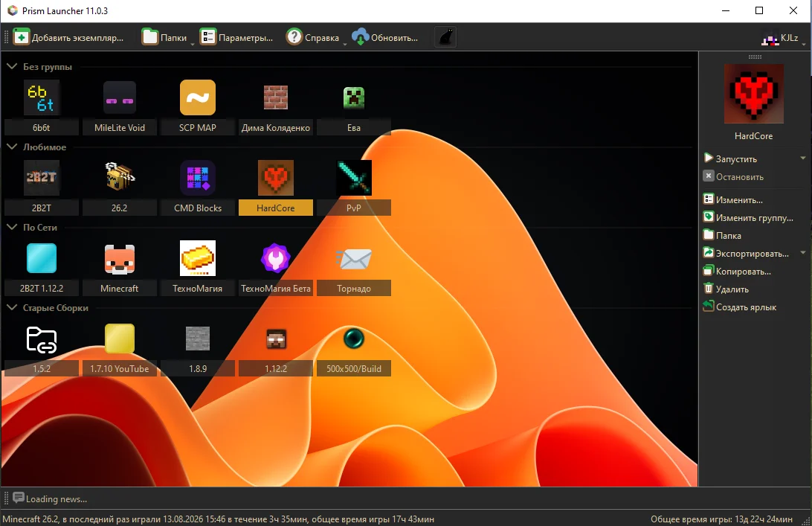Select the CMD Blocks instance icon

(x=198, y=178)
